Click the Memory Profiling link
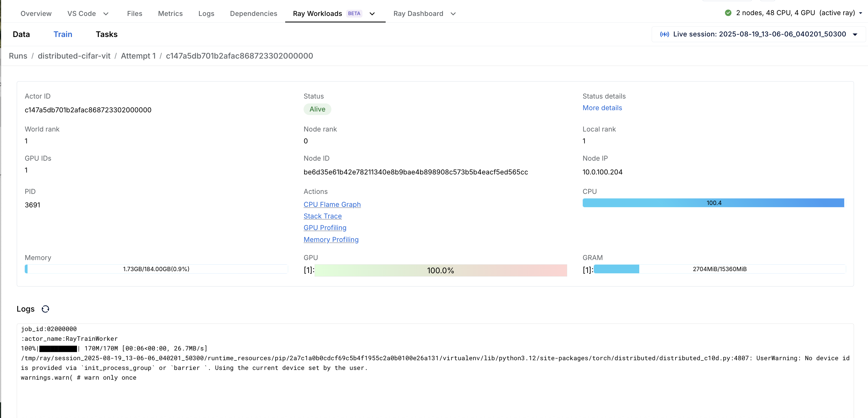The width and height of the screenshot is (868, 418). click(x=331, y=240)
